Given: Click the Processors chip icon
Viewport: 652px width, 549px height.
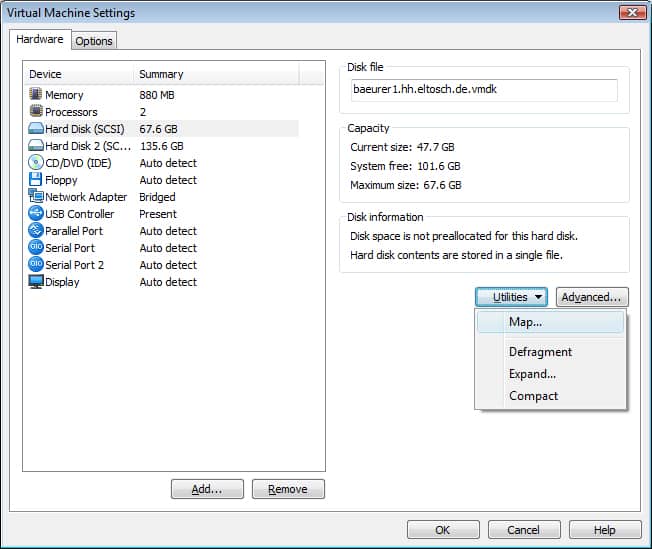Looking at the screenshot, I should click(36, 111).
